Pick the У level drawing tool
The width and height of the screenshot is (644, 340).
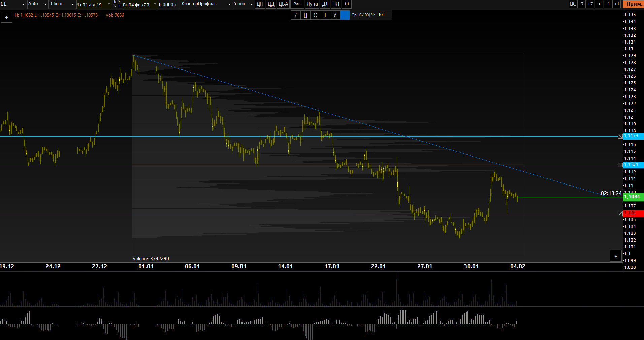(x=335, y=15)
